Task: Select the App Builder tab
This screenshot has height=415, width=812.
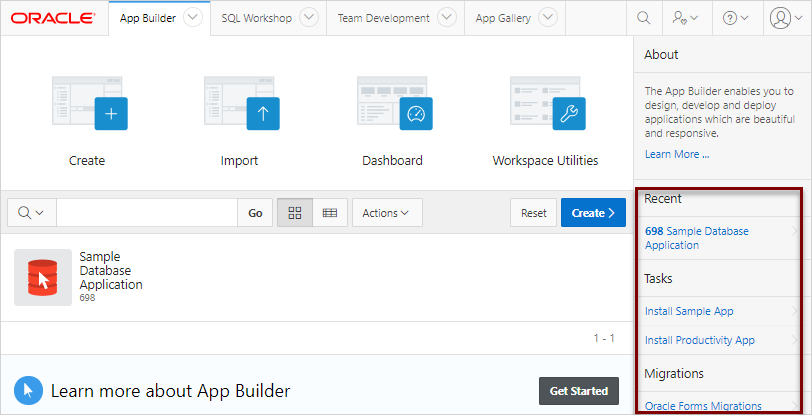Action: click(x=148, y=18)
